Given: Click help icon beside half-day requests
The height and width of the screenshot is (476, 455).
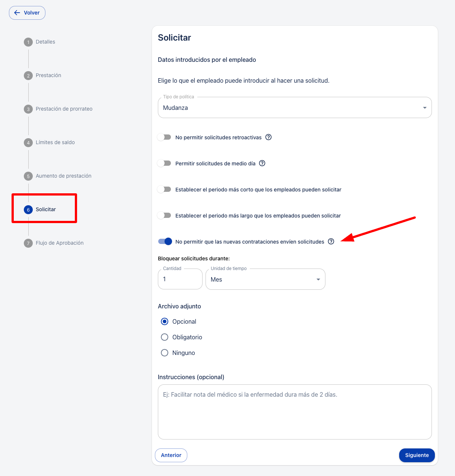Looking at the screenshot, I should (x=262, y=163).
